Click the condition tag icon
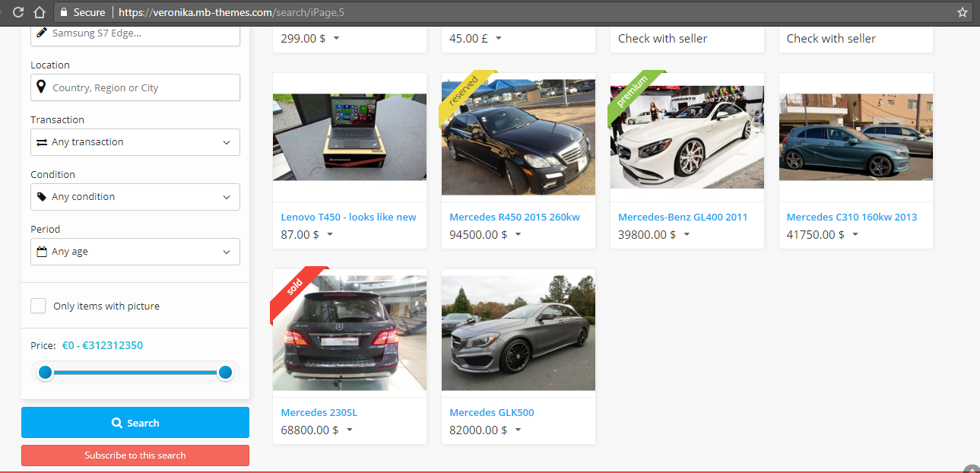 click(x=42, y=197)
